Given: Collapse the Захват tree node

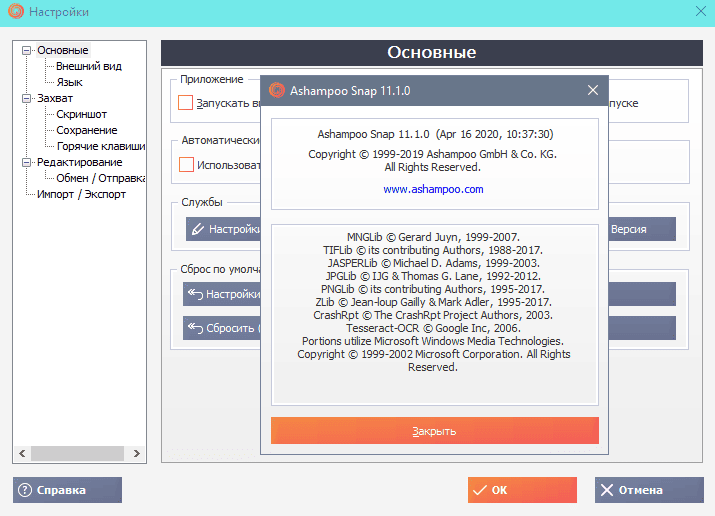Looking at the screenshot, I should [26, 98].
